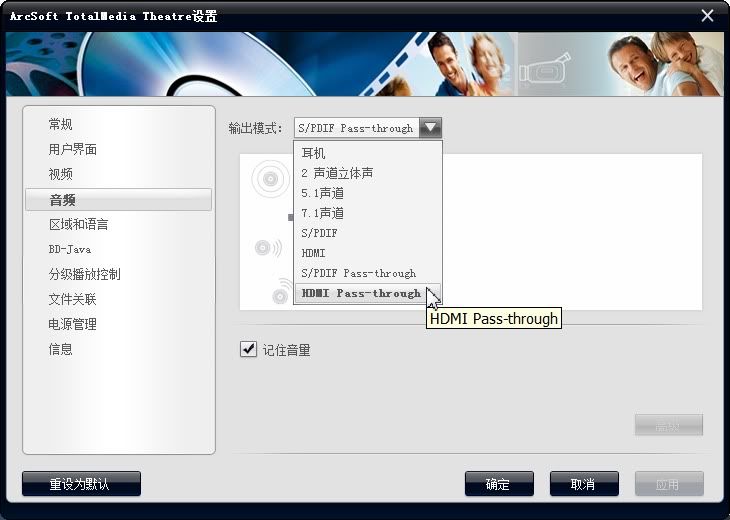This screenshot has width=730, height=520.
Task: Close the TotalMedia Theatre settings window
Action: (707, 16)
